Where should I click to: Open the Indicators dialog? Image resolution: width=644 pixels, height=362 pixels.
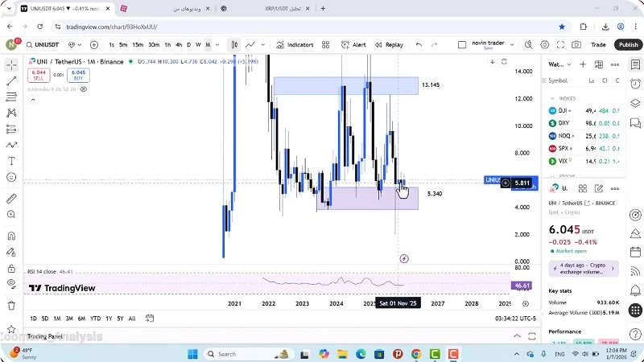click(x=295, y=45)
